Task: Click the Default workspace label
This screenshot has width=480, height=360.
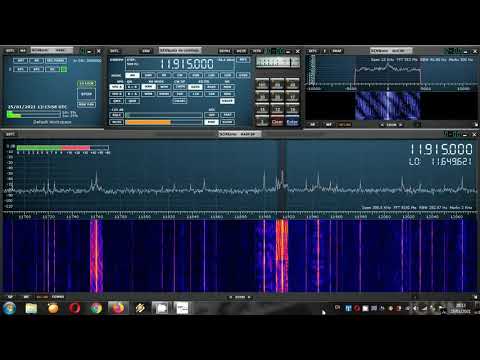Action: pyautogui.click(x=52, y=122)
